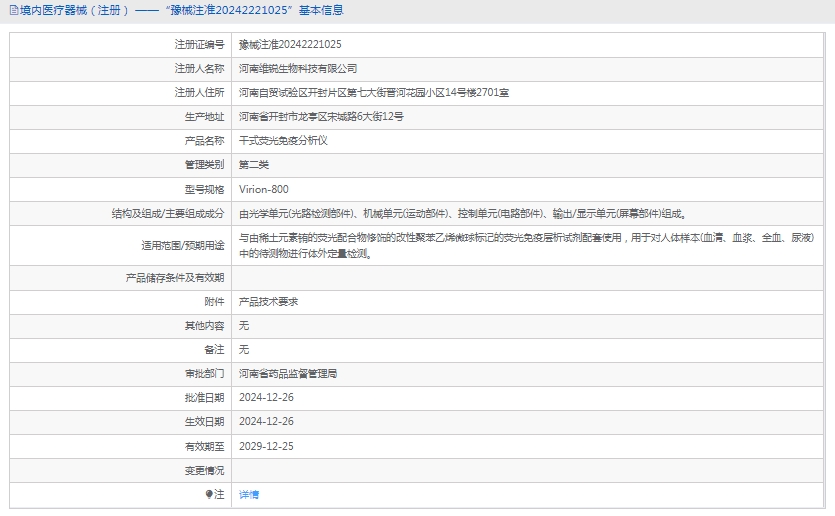The width and height of the screenshot is (835, 516).
Task: Click the 生效日期 value 2024-12-26
Action: [x=266, y=421]
